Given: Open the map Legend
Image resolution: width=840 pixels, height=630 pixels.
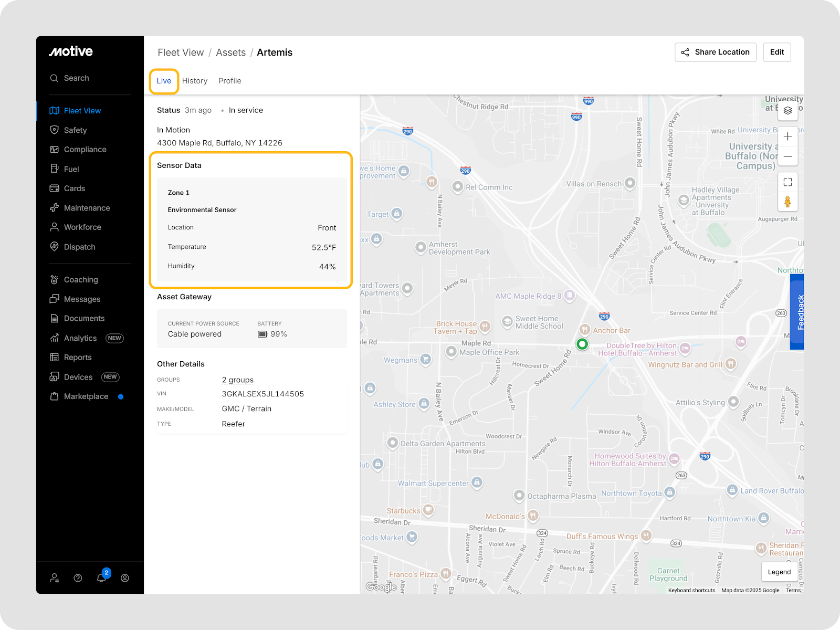Looking at the screenshot, I should 779,572.
